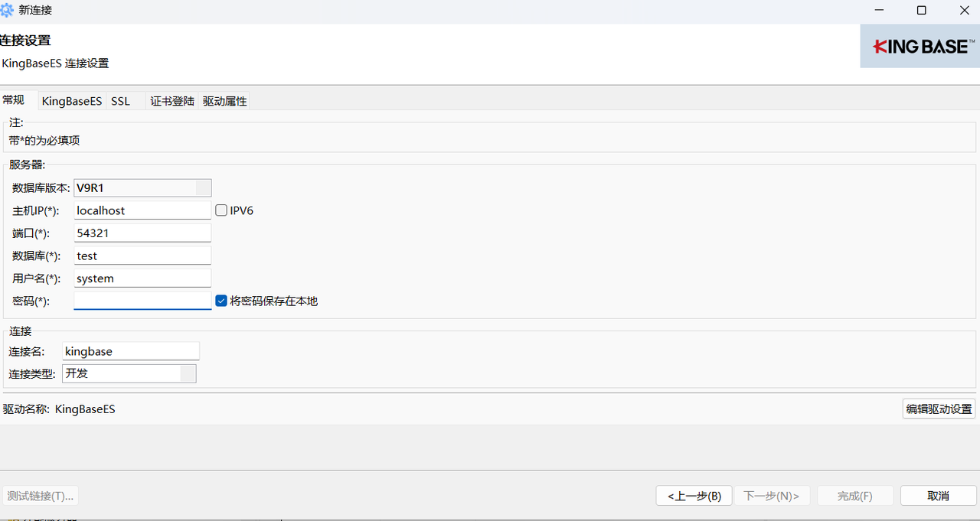Screen dimensions: 980x521
Task: Cancel the dialog with 取消
Action: coord(938,496)
